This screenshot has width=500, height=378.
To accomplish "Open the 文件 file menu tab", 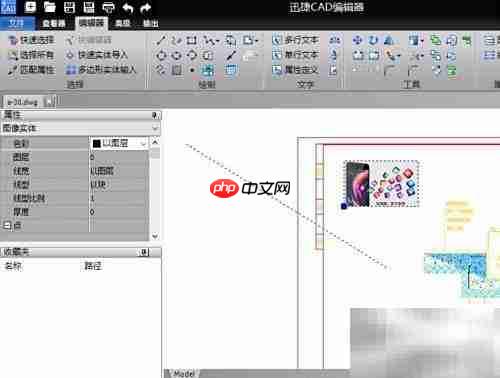I will (17, 23).
